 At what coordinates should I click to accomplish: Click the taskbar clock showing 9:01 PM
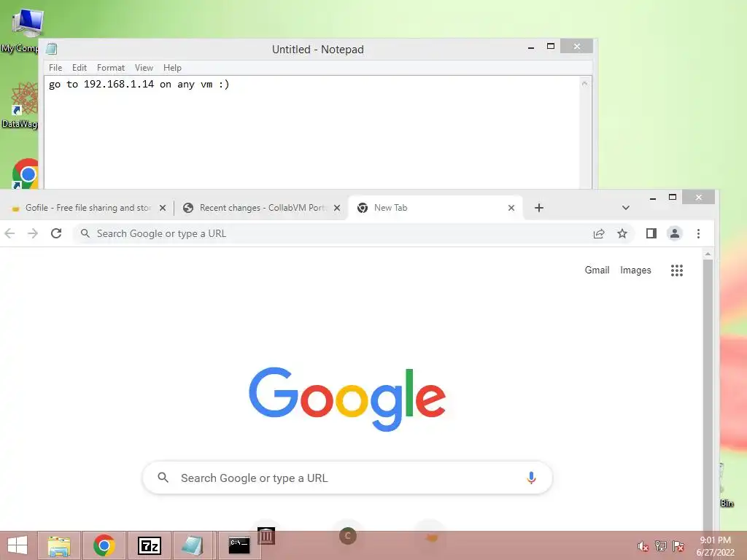(715, 546)
